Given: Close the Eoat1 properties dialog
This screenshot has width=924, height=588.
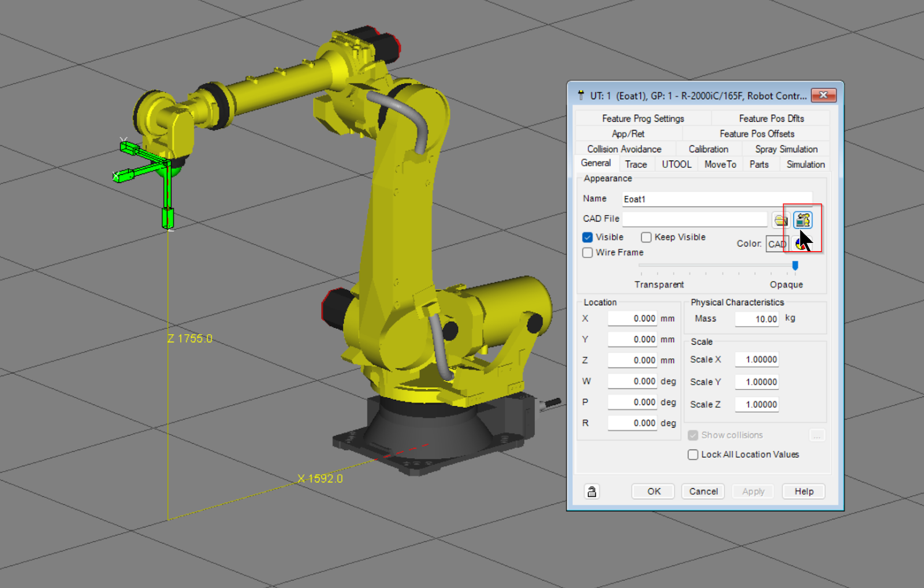Looking at the screenshot, I should [824, 95].
